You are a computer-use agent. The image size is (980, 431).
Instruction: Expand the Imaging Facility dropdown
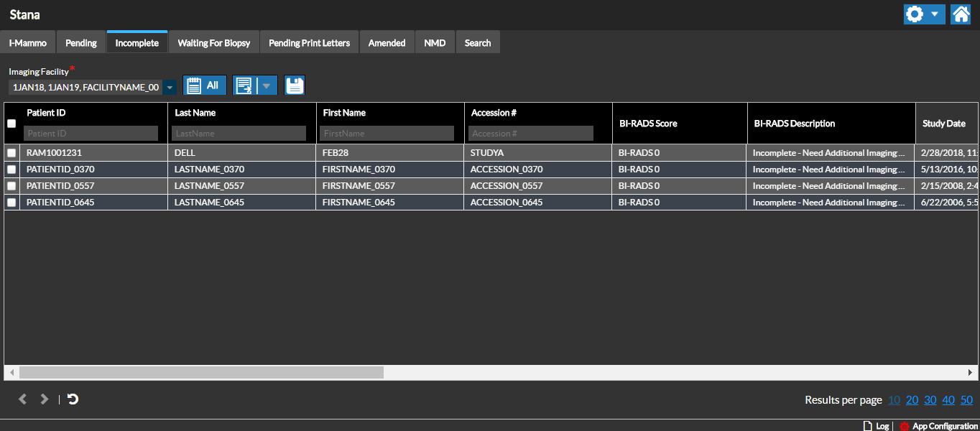pyautogui.click(x=170, y=88)
